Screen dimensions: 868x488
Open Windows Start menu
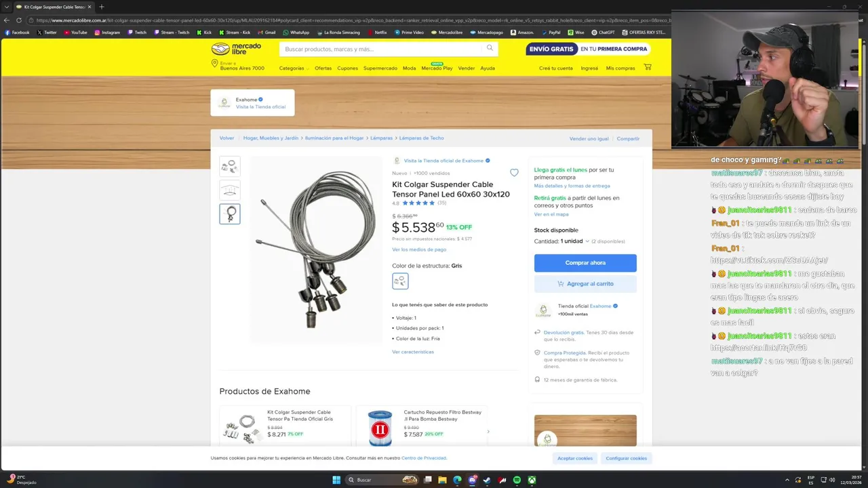click(x=336, y=480)
